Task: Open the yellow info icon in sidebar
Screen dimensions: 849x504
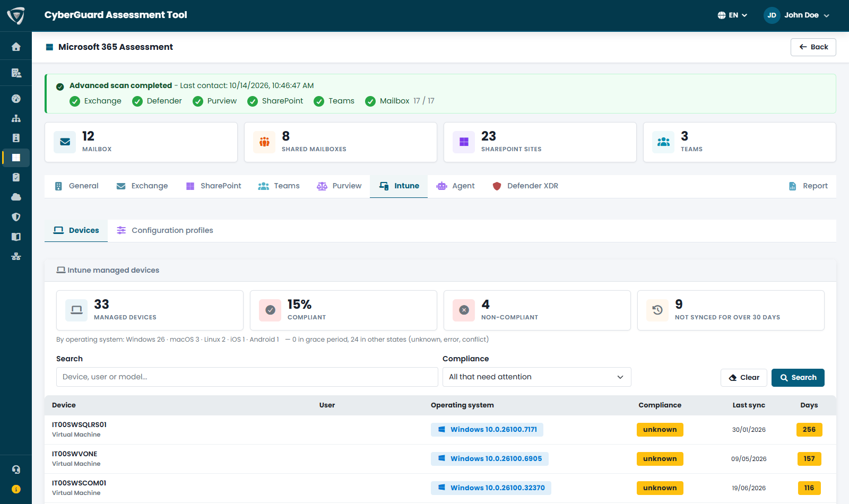Action: coord(16,489)
